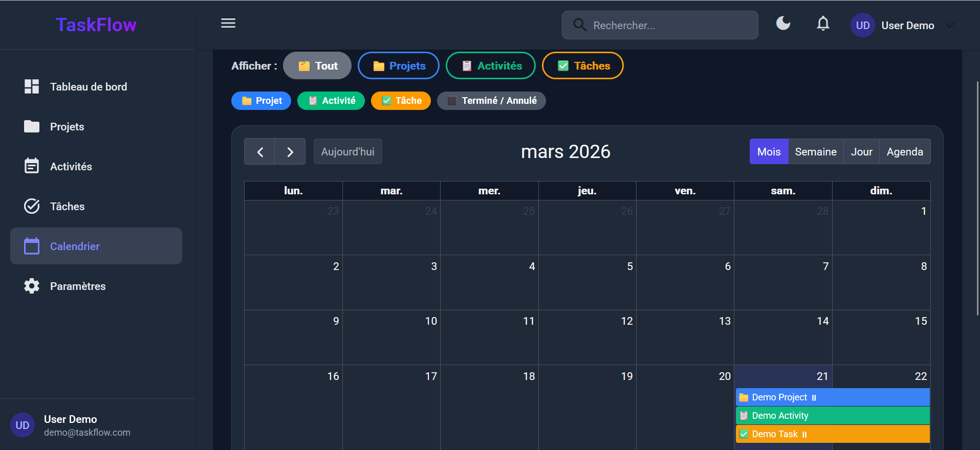The width and height of the screenshot is (980, 450).
Task: Switch to Jour view
Action: pos(862,151)
